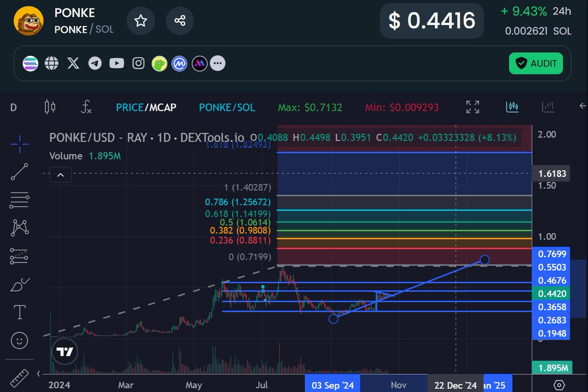Image resolution: width=588 pixels, height=392 pixels.
Task: Show more links with ellipsis icon
Action: click(x=218, y=63)
